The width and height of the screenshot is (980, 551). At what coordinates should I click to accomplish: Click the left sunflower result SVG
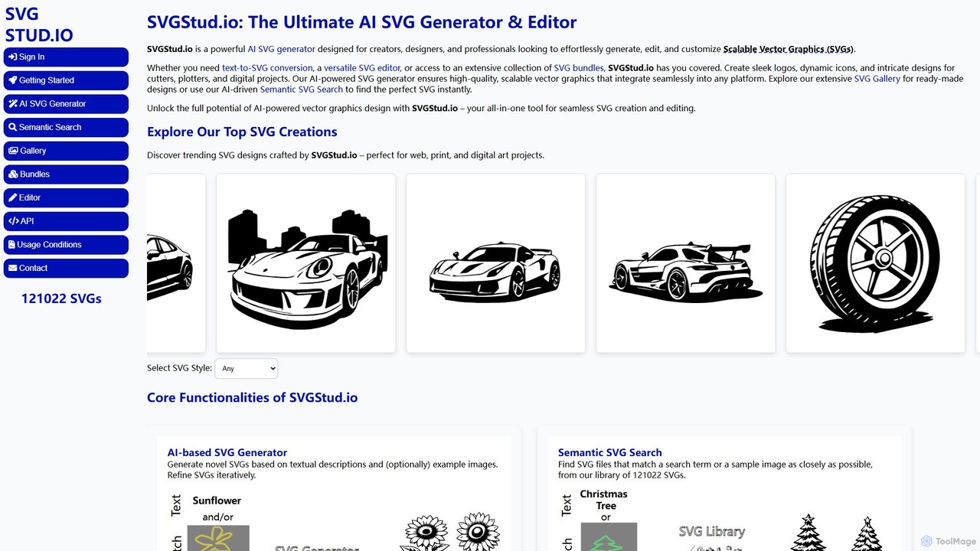426,533
